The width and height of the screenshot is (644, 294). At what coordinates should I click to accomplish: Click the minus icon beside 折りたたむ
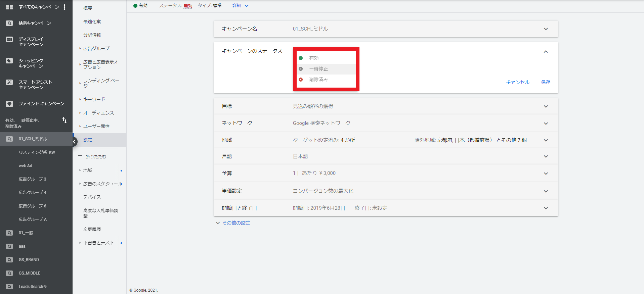click(x=80, y=156)
